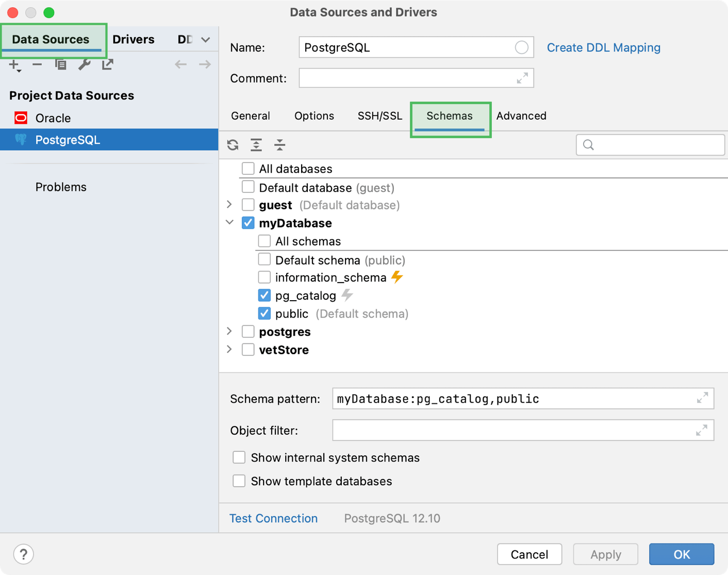Expand the vetStore database node
Image resolution: width=728 pixels, height=575 pixels.
coord(230,349)
